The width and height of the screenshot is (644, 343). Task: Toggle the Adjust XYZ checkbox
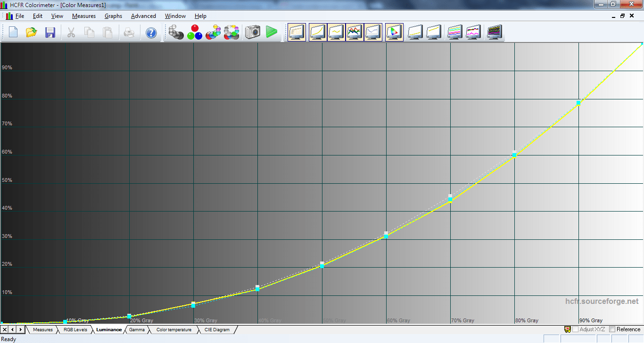pos(576,329)
